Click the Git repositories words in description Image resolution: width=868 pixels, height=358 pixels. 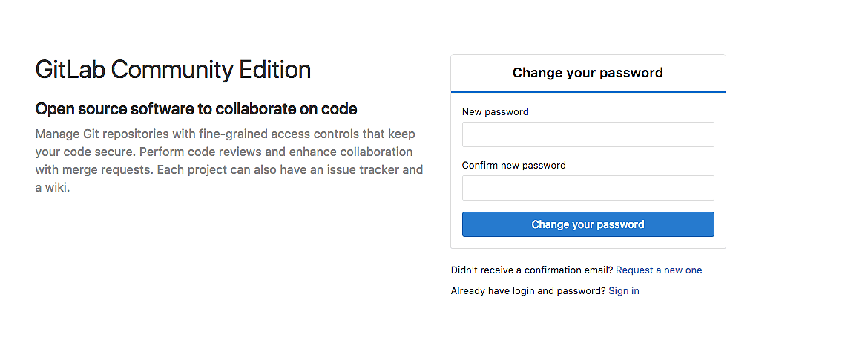click(x=127, y=134)
